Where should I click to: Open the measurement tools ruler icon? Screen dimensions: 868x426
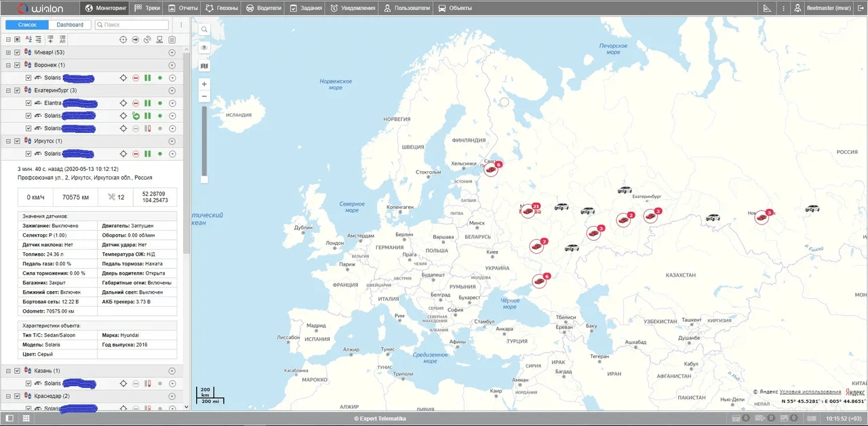(x=767, y=8)
